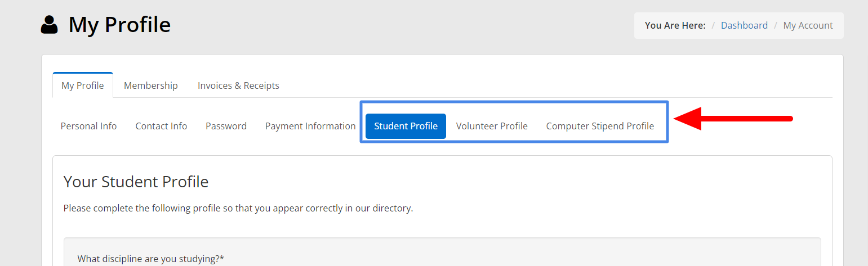Click the You Are Here label
This screenshot has width=868, height=266.
pos(675,25)
